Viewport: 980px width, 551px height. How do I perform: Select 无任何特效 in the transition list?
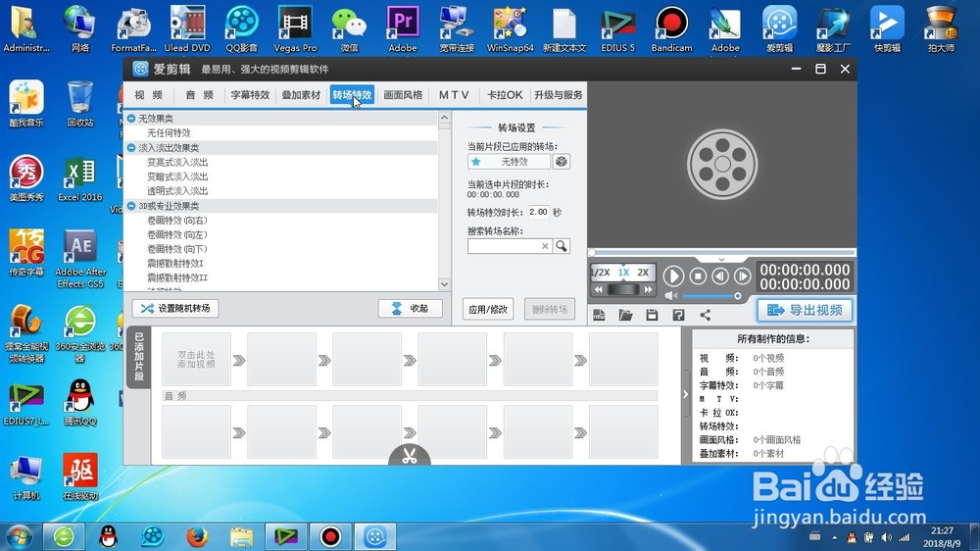click(169, 133)
